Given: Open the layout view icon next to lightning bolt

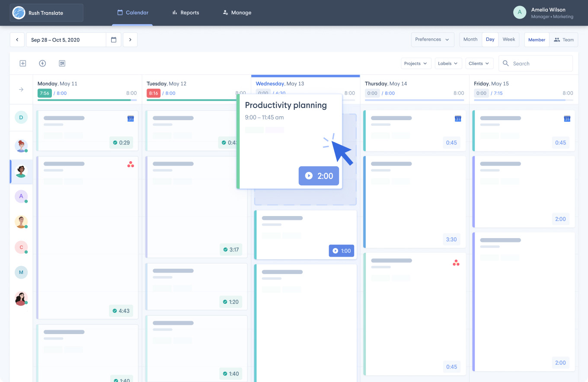Looking at the screenshot, I should (62, 63).
